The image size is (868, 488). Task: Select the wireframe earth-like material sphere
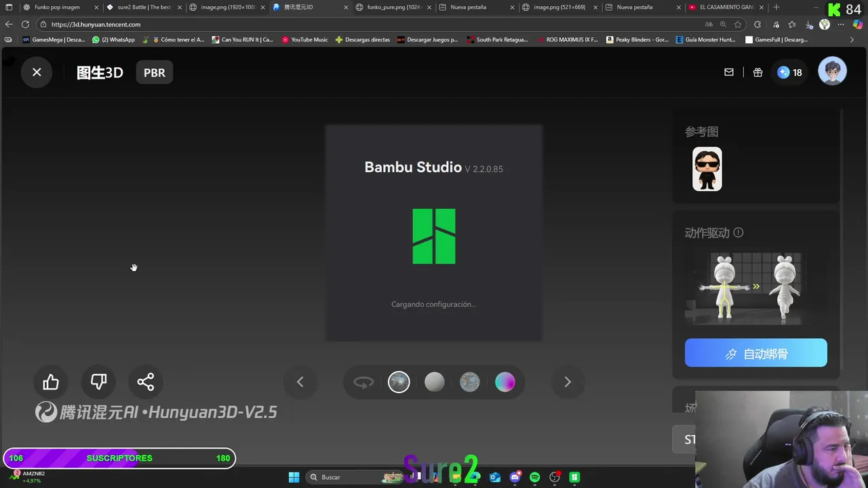(469, 382)
